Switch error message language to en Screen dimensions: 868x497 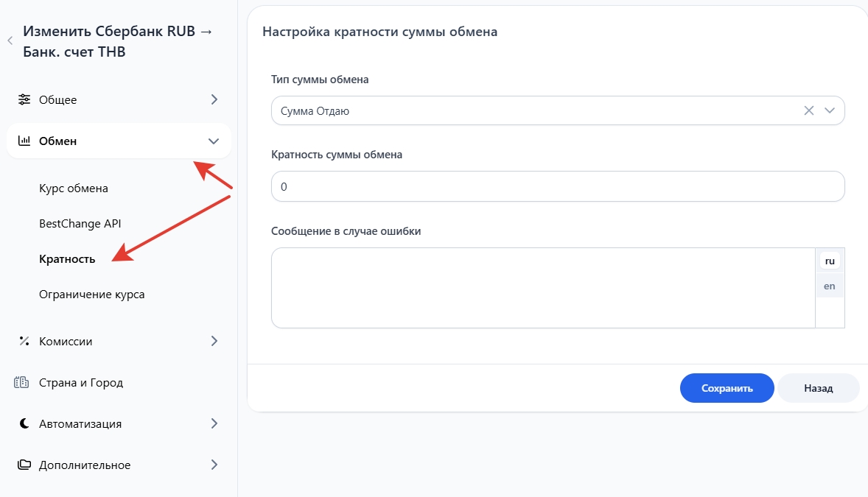830,286
